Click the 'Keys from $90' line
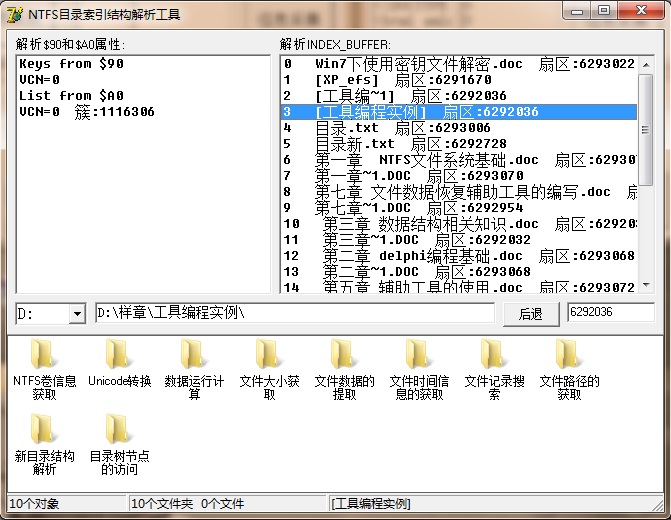 click(71, 64)
